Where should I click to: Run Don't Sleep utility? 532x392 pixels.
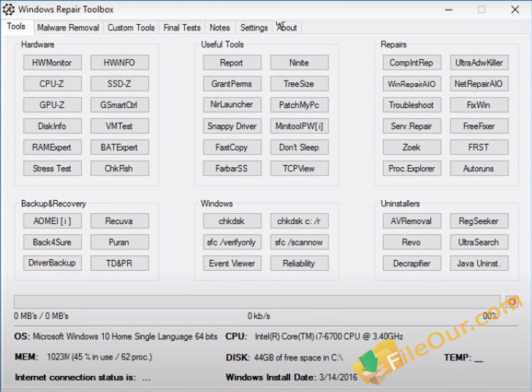tap(300, 147)
